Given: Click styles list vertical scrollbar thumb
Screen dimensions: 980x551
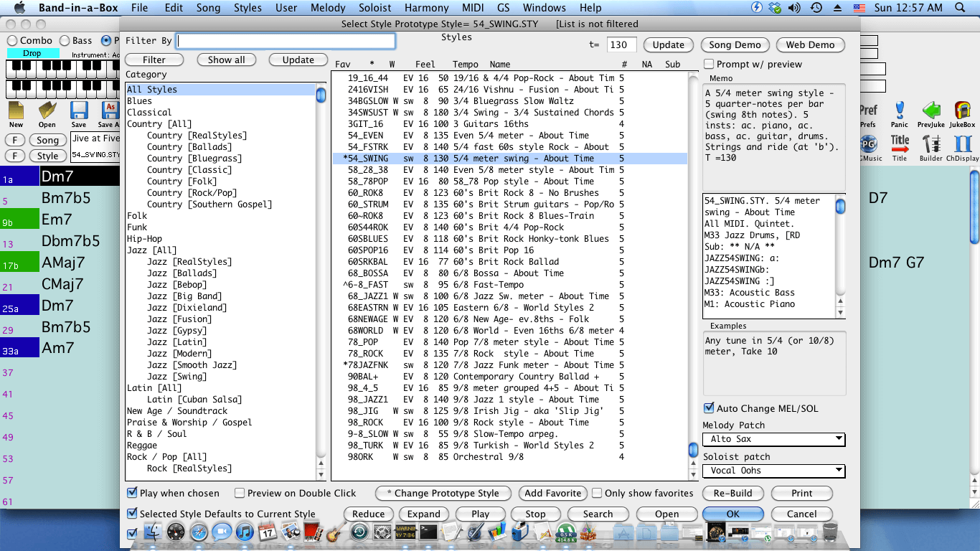Looking at the screenshot, I should pos(693,450).
